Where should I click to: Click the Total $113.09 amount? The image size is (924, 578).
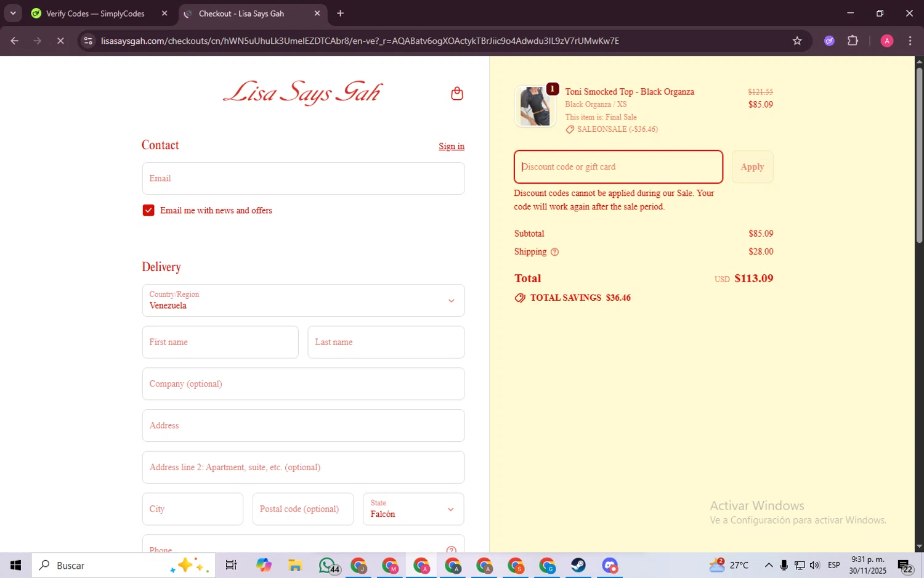[753, 279]
